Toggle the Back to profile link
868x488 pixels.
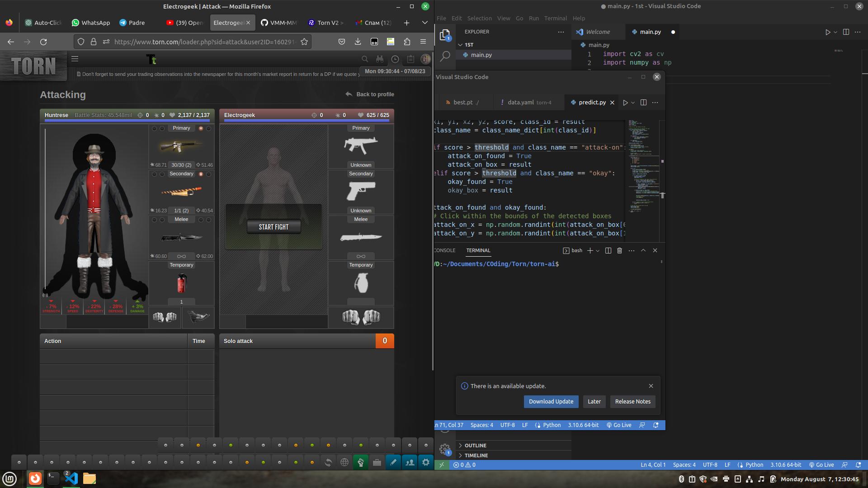point(368,94)
